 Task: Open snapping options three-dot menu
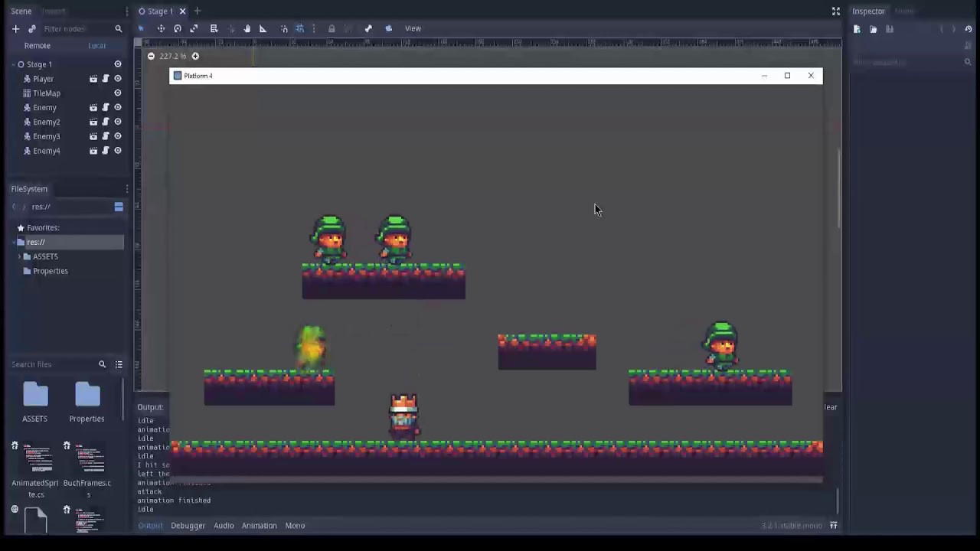coord(314,28)
